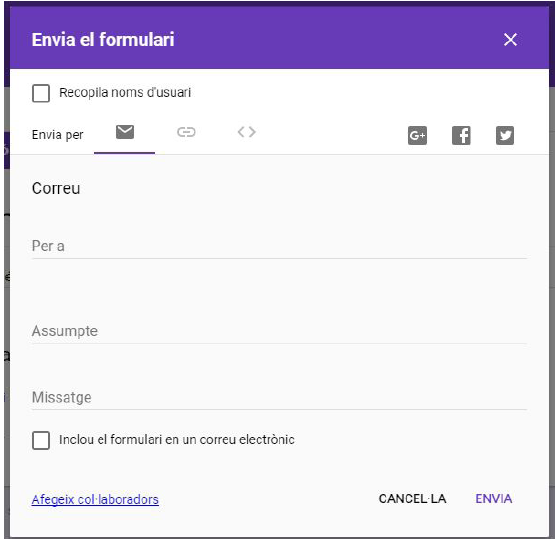Click the Inclou el formulari label text

[x=177, y=440]
